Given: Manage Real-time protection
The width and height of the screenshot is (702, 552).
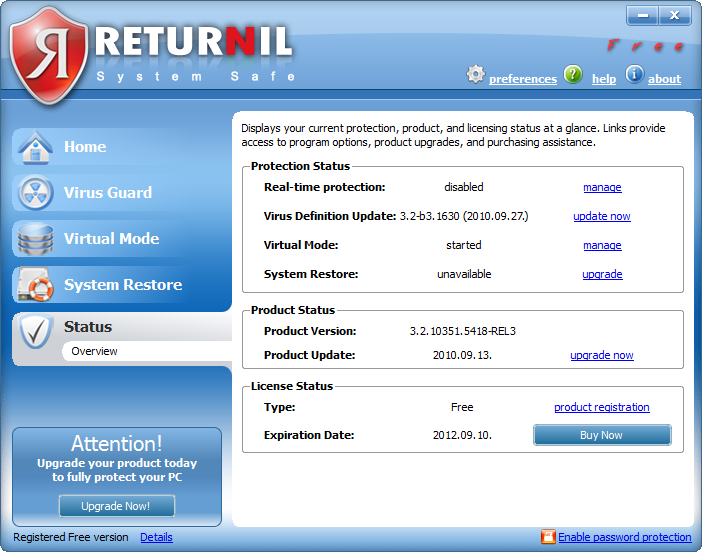Looking at the screenshot, I should coord(602,187).
